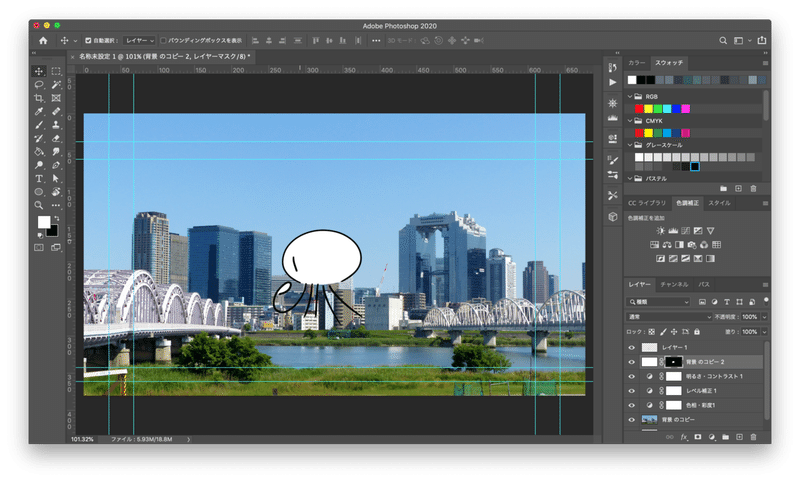Select the Smudge tool
This screenshot has height=482, width=800.
56,151
